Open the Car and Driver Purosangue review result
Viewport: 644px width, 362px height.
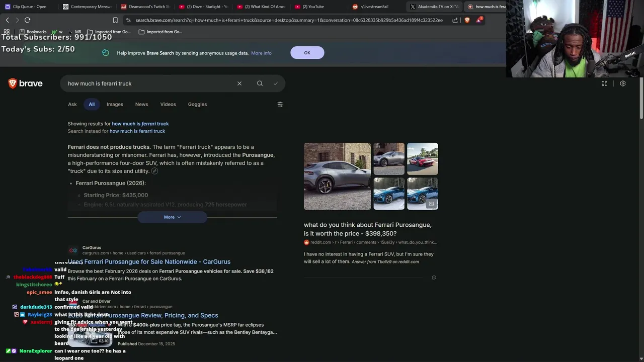143,315
